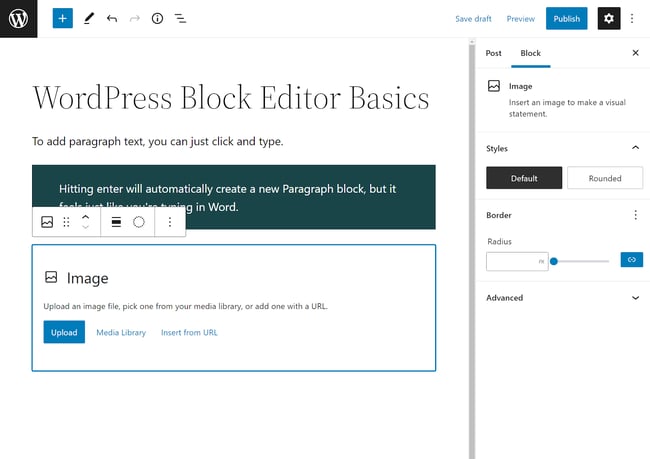Select the Tools pencil icon
The image size is (650, 459).
click(88, 18)
